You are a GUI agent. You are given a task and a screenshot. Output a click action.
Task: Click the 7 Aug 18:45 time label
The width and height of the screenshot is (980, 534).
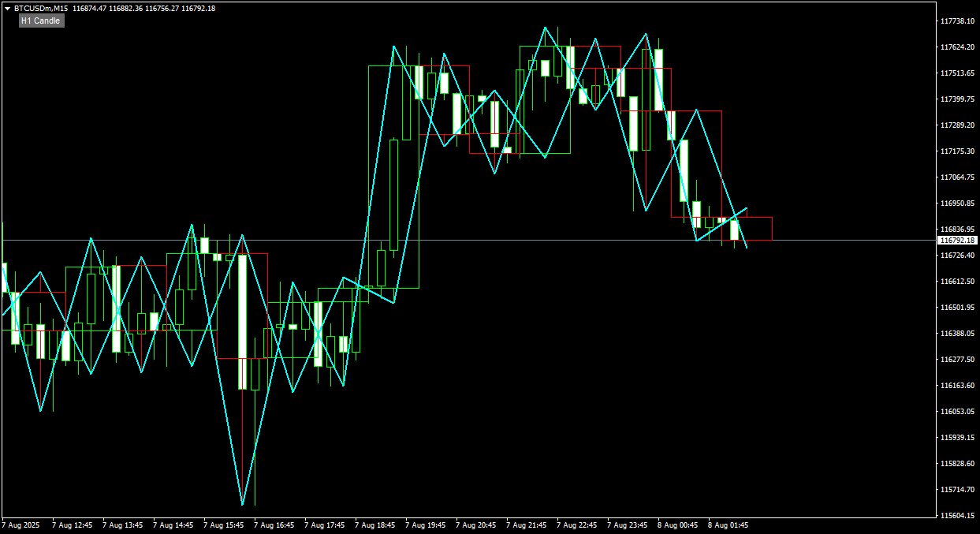coord(375,525)
